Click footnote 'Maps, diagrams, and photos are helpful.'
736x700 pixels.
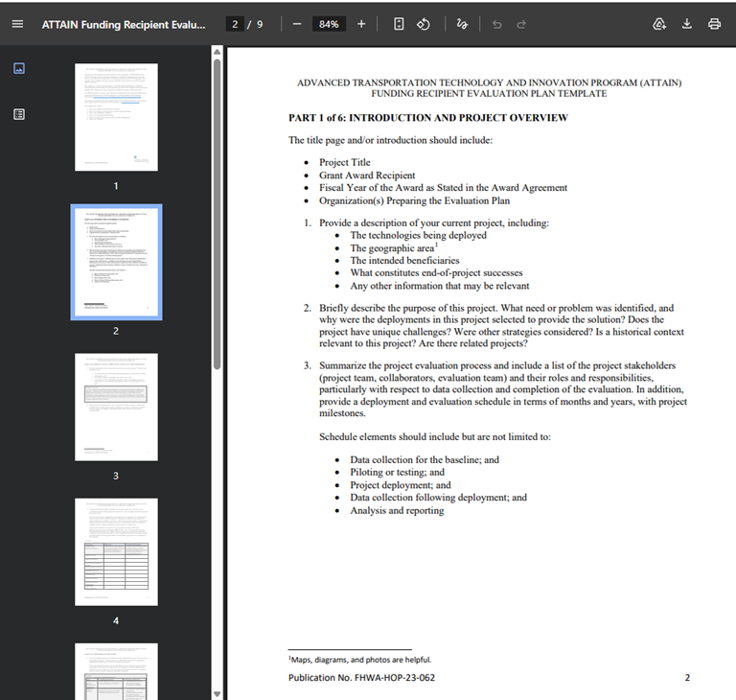click(360, 660)
